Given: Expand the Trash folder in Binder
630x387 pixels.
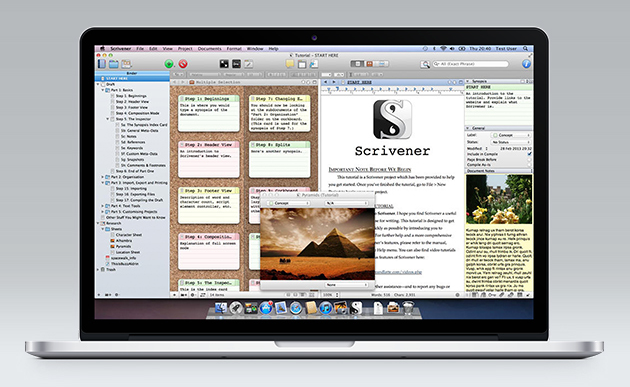Looking at the screenshot, I should tap(98, 269).
